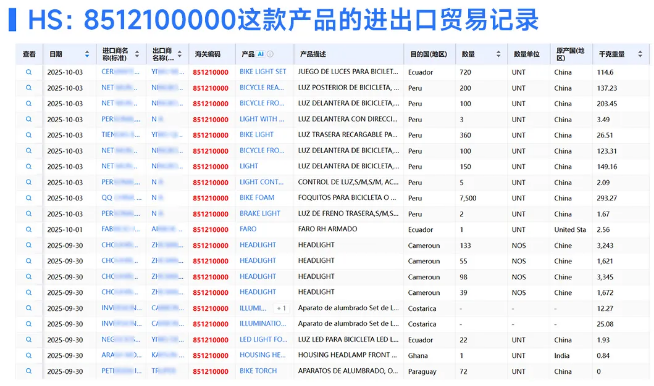Open the BIKE TORCH product link
Image resolution: width=654 pixels, height=386 pixels.
[x=258, y=371]
